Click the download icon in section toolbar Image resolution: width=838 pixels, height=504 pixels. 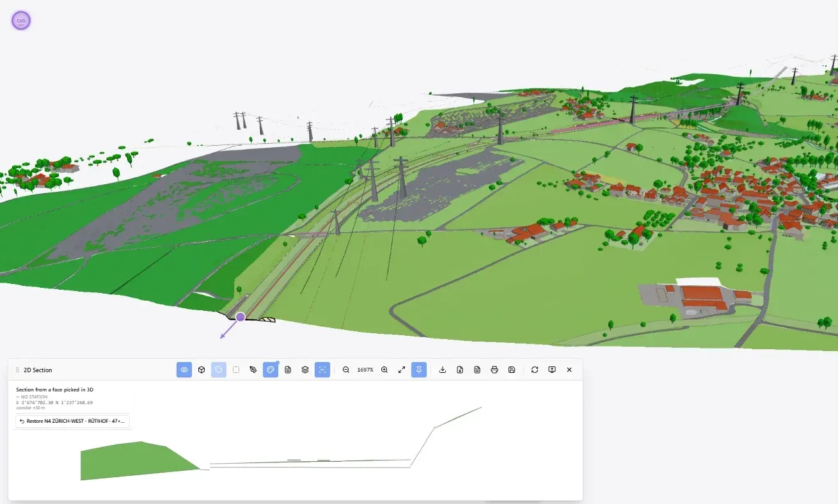443,370
